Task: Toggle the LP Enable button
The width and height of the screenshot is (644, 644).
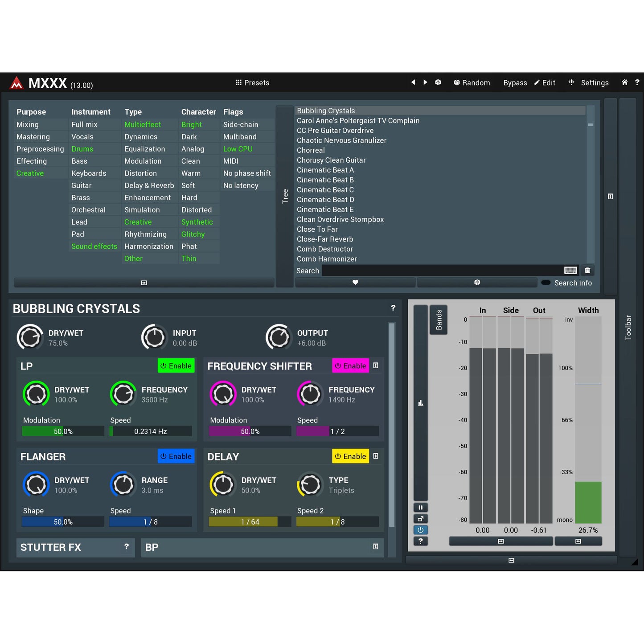Action: click(x=176, y=366)
